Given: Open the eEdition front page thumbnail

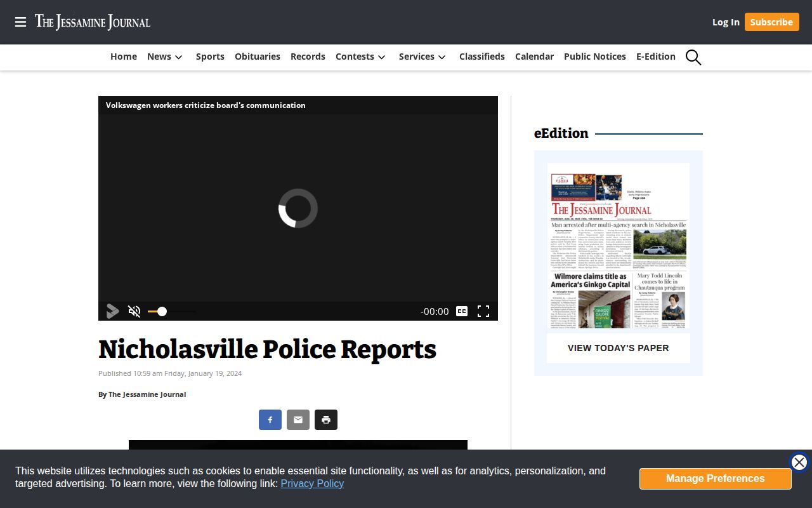Looking at the screenshot, I should 619,246.
